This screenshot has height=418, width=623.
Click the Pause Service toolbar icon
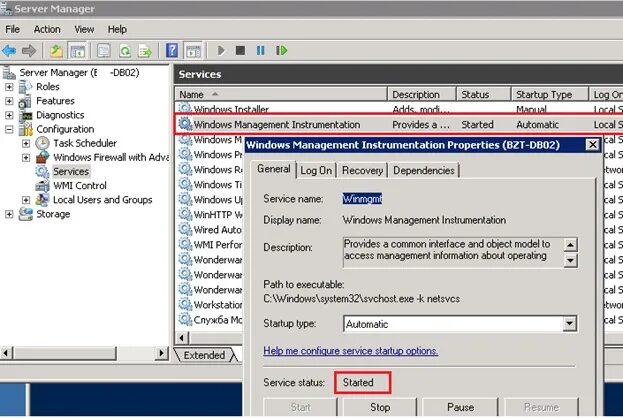tap(260, 51)
